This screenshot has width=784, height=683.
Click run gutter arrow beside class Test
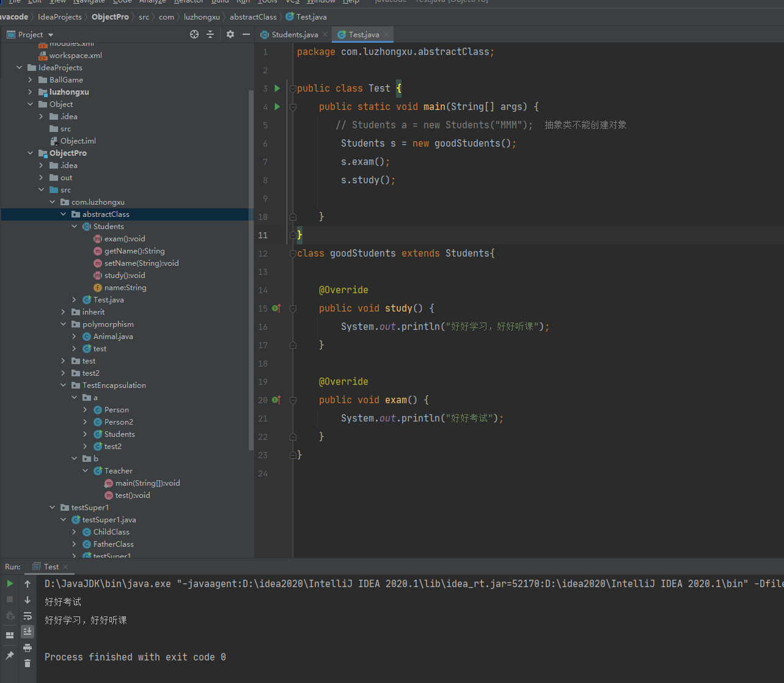click(277, 89)
